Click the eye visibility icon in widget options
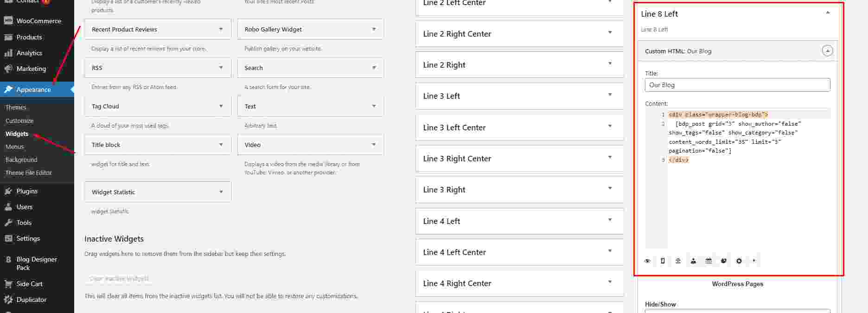 (647, 261)
